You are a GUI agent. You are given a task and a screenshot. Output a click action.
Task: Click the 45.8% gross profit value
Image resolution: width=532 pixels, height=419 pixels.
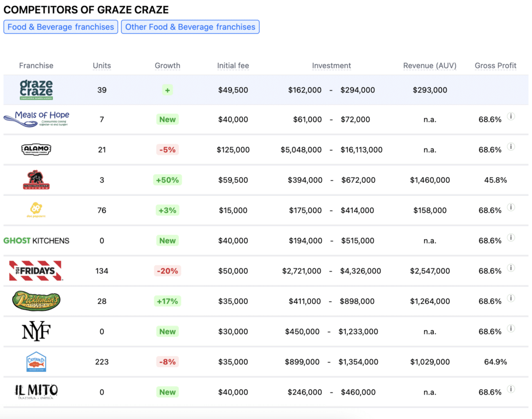point(495,180)
